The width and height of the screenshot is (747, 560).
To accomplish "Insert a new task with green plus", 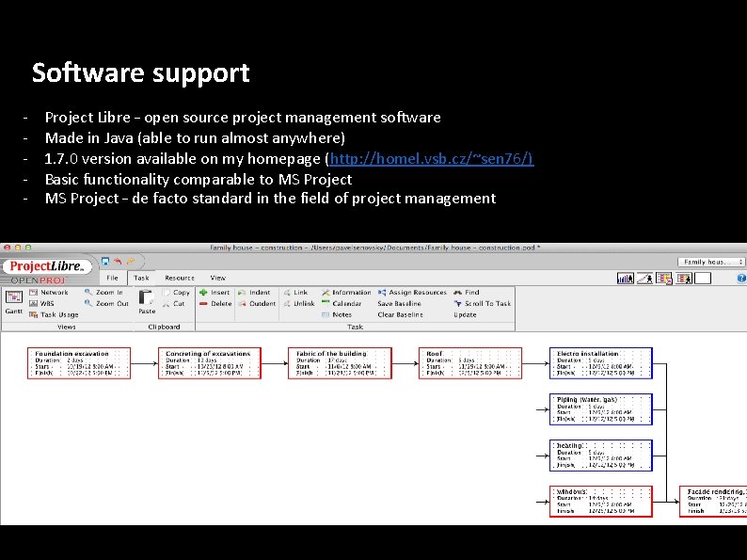I will (x=203, y=292).
